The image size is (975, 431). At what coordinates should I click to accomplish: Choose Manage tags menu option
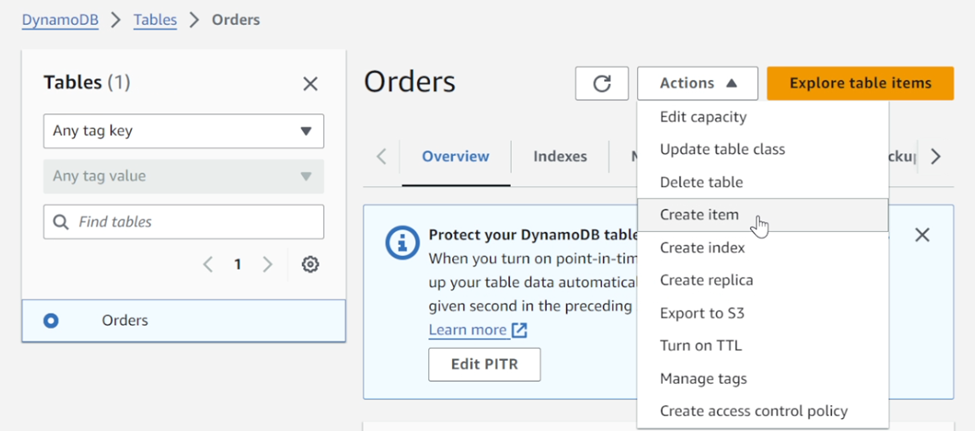(x=762, y=378)
